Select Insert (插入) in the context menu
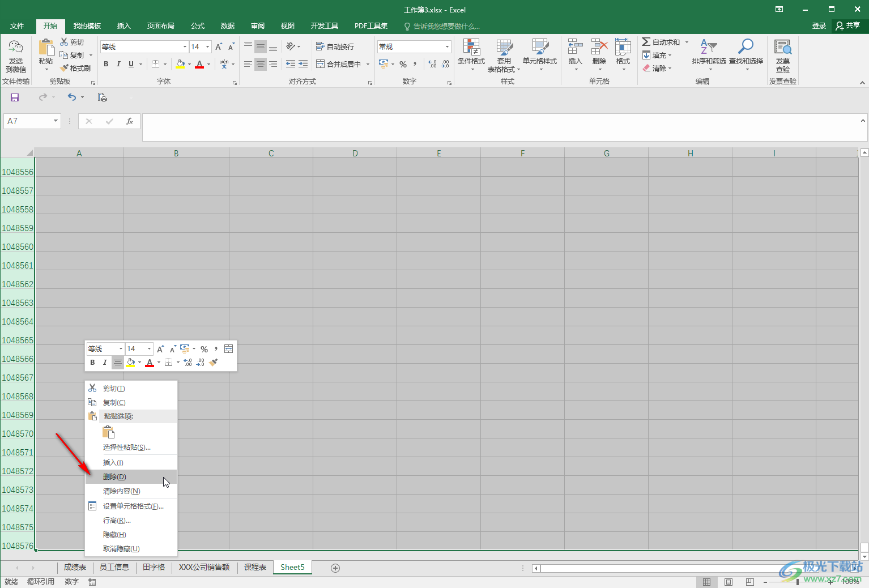The height and width of the screenshot is (588, 869). pyautogui.click(x=131, y=463)
